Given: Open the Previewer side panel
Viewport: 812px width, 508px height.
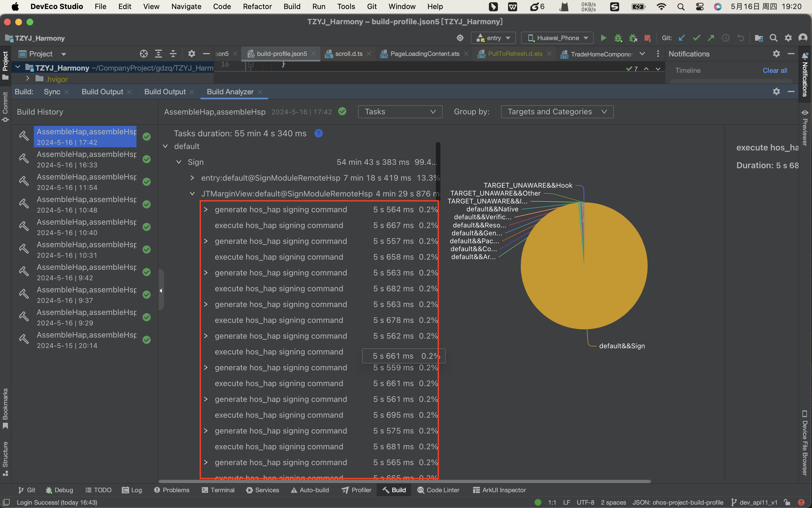Looking at the screenshot, I should tap(805, 128).
